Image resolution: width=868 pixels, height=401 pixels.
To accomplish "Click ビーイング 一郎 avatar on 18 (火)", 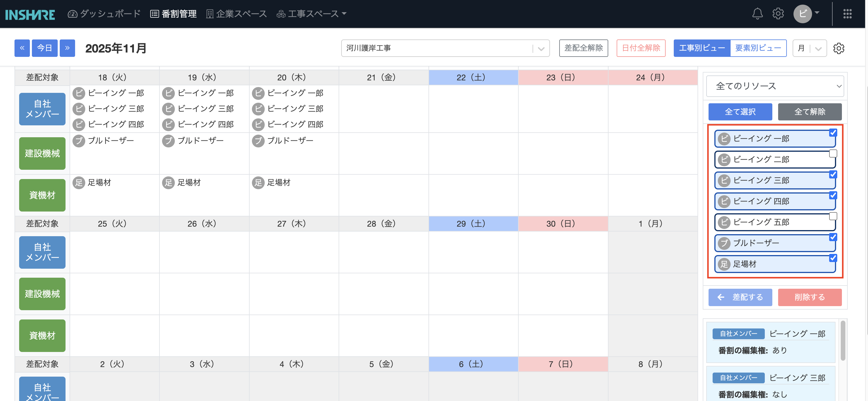I will coord(79,93).
